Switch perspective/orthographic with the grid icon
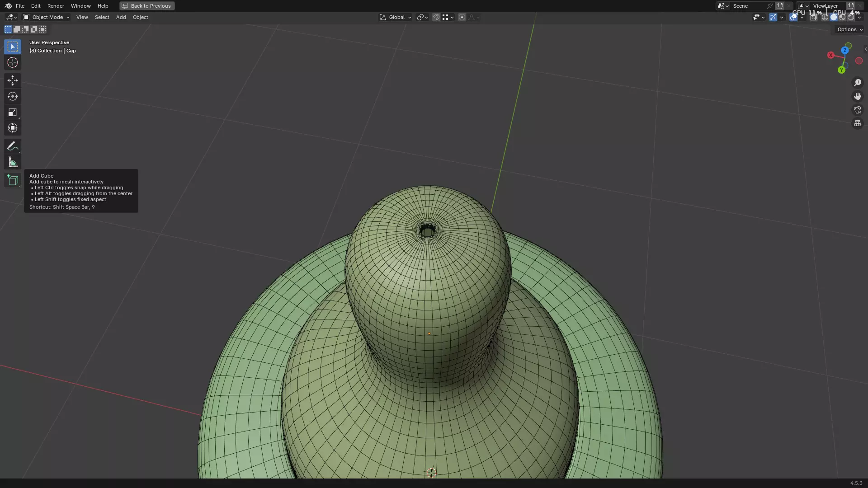This screenshot has width=868, height=488. point(857,123)
